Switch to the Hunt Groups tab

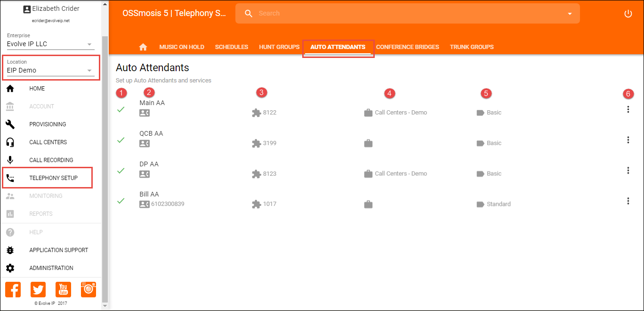[279, 47]
